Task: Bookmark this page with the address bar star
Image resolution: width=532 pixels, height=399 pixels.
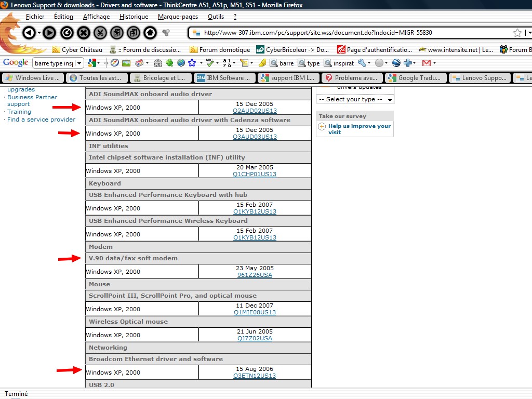Action: click(517, 33)
